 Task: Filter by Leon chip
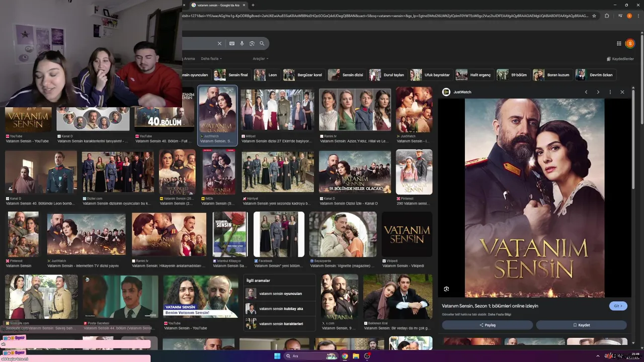[x=266, y=75]
